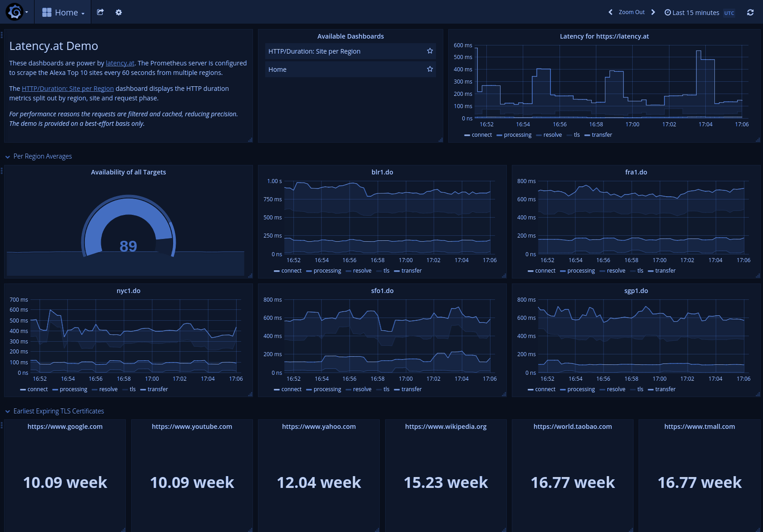Open the sgp1.do panel title menu
The image size is (763, 532).
tap(636, 291)
